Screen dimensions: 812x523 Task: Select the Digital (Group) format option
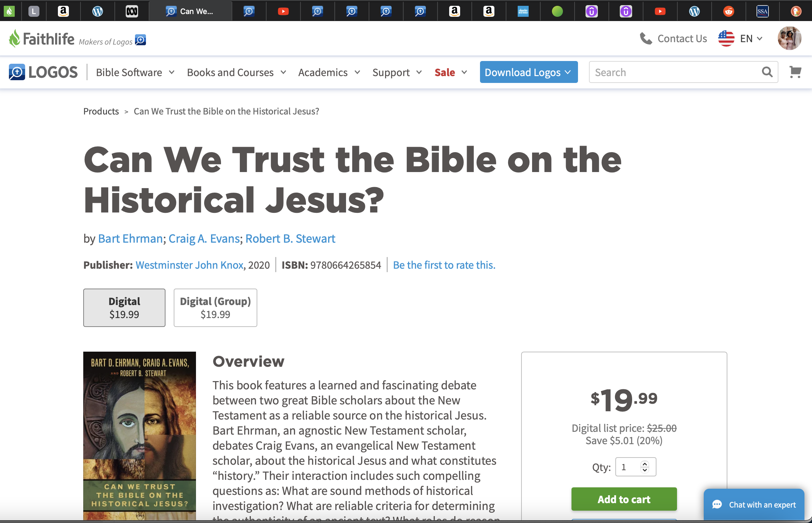(215, 307)
